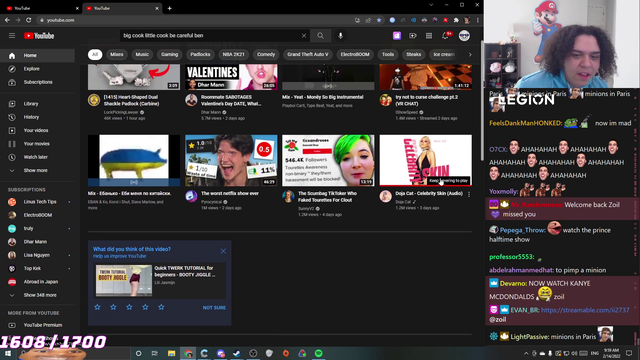Open Steam from the taskbar
640x360 pixels.
(237, 353)
